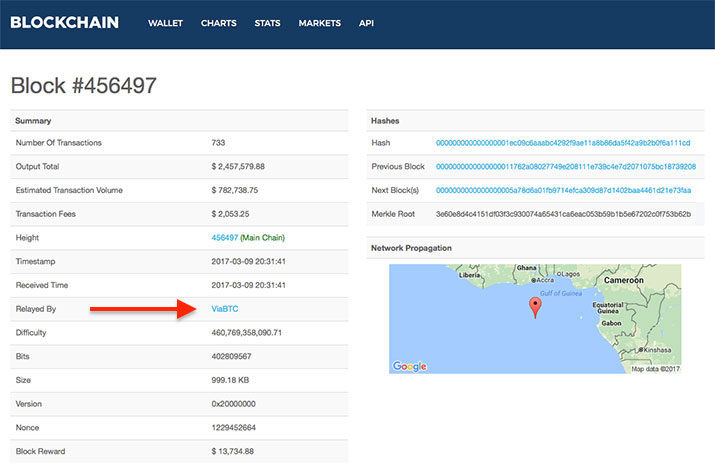Click the Size value 999.18 KB
Image resolution: width=715 pixels, height=476 pixels.
pyautogui.click(x=230, y=380)
